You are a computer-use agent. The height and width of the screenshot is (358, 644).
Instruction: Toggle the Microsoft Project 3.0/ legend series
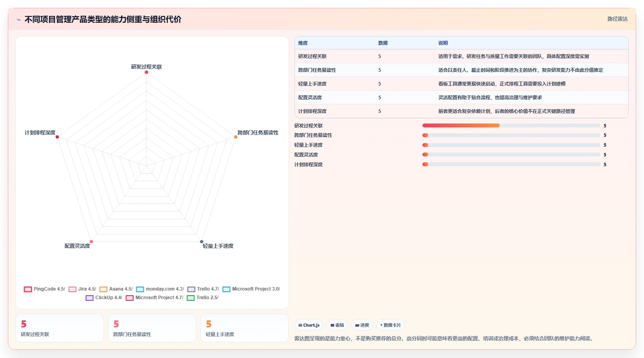[251, 289]
